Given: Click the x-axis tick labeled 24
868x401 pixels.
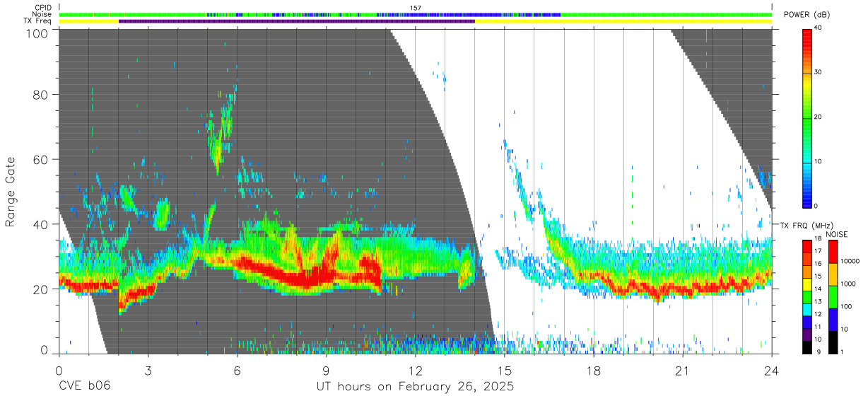Looking at the screenshot, I should point(772,371).
